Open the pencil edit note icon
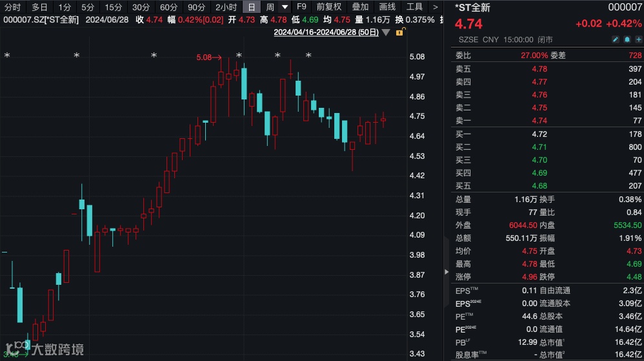Image resolution: width=644 pixels, height=361 pixels. pyautogui.click(x=615, y=39)
